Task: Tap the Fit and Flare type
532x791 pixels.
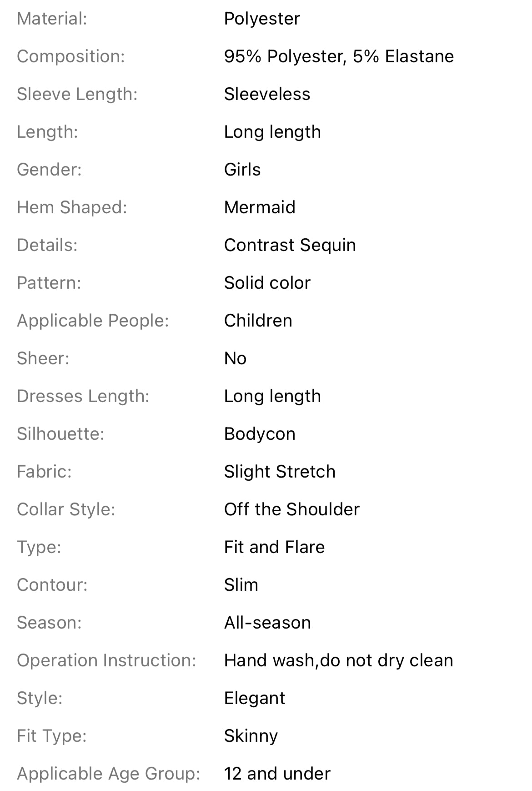Action: (275, 548)
